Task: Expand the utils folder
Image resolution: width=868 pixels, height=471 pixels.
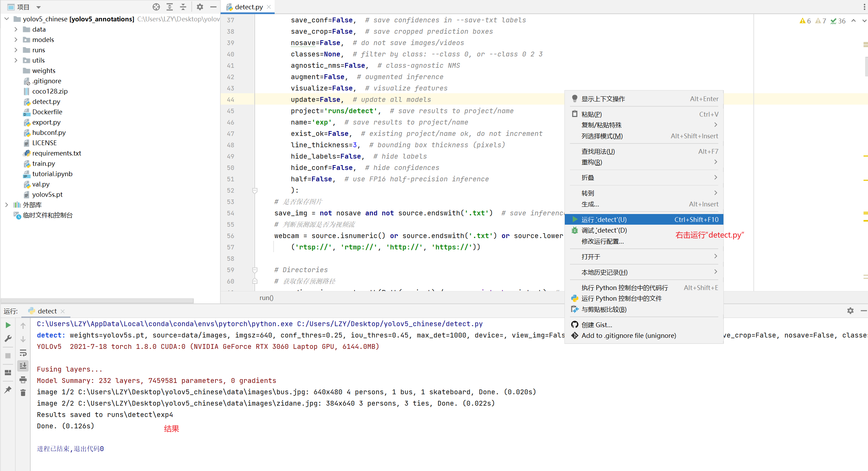Action: (16, 60)
